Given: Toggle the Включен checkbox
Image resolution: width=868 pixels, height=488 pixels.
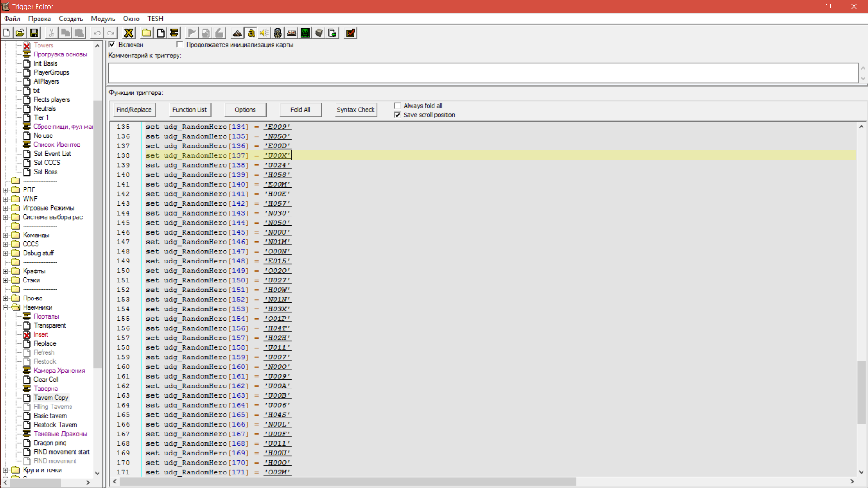Looking at the screenshot, I should point(112,44).
